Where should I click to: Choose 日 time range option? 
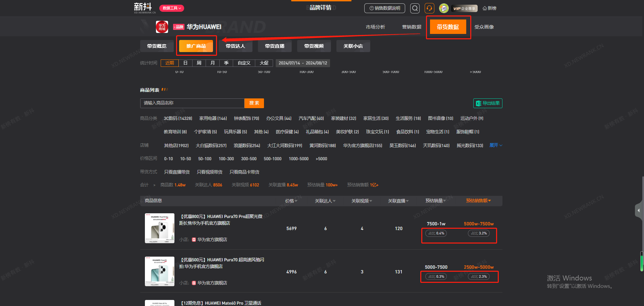185,63
